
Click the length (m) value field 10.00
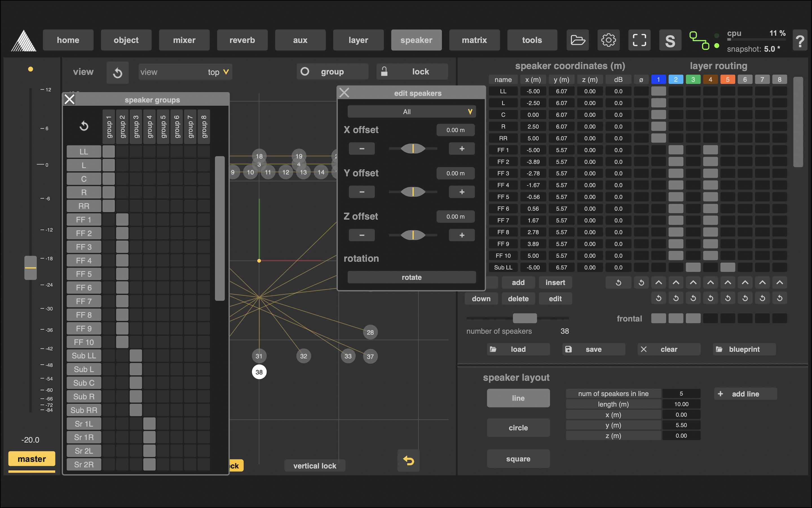point(681,404)
